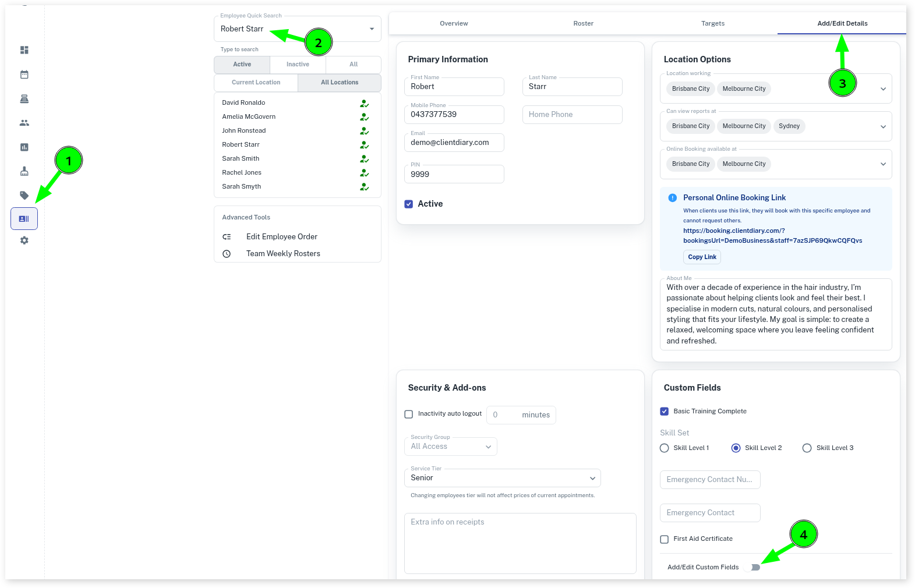Open the point of sale register icon

pos(24,99)
